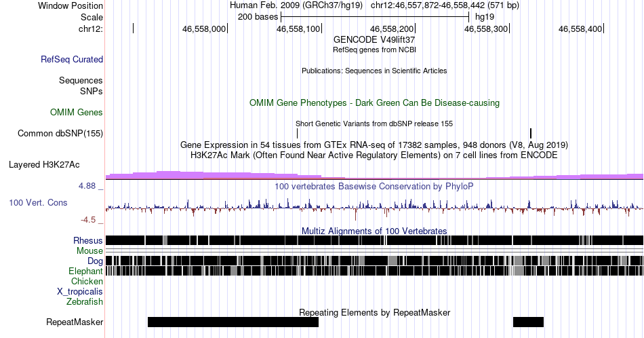
Task: Click the Rhesus alignment bar
Action: pyautogui.click(x=374, y=240)
